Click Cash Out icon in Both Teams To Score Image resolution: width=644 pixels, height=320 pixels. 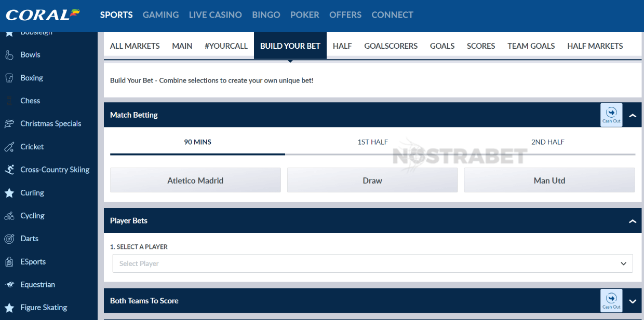(x=611, y=300)
